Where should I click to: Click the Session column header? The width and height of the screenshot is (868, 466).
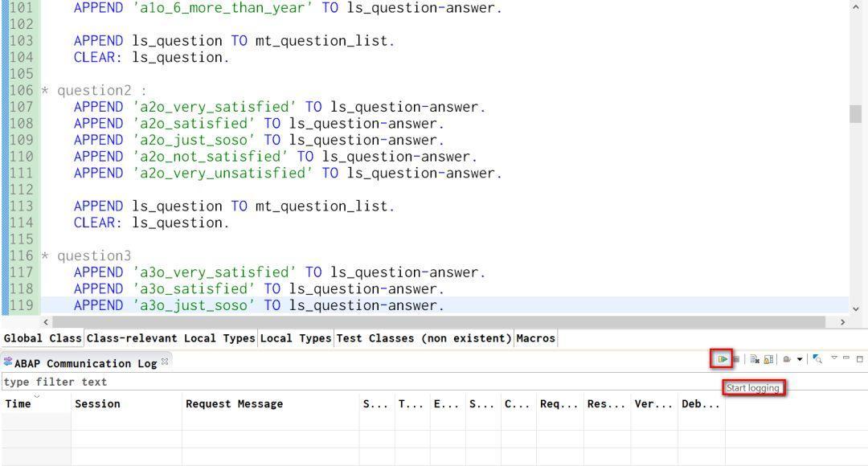coord(126,403)
